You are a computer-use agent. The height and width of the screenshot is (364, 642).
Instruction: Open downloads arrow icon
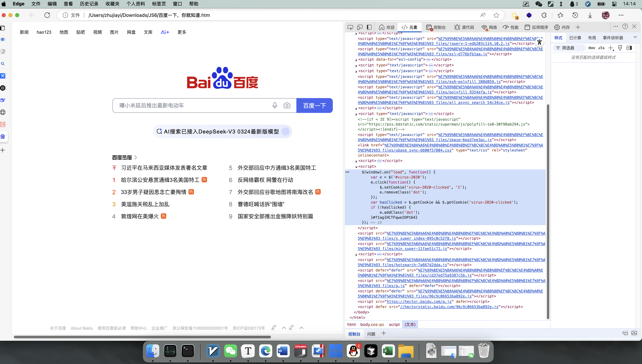tap(590, 15)
